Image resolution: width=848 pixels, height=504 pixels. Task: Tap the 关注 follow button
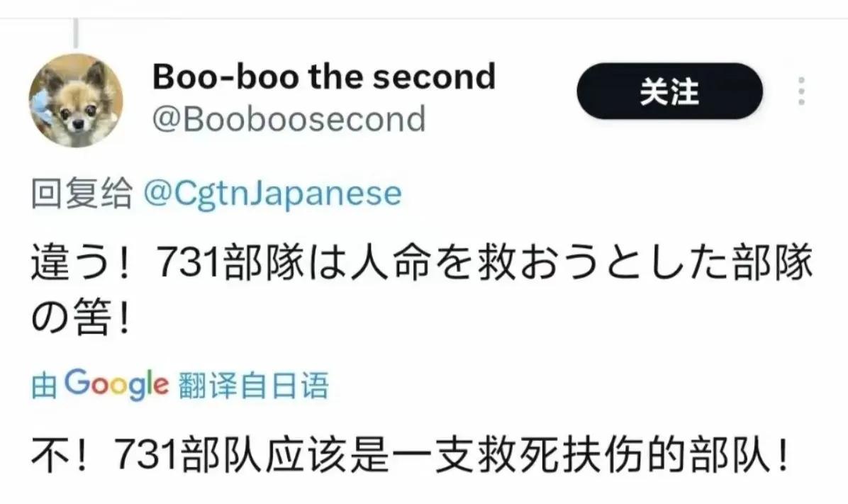click(x=669, y=91)
